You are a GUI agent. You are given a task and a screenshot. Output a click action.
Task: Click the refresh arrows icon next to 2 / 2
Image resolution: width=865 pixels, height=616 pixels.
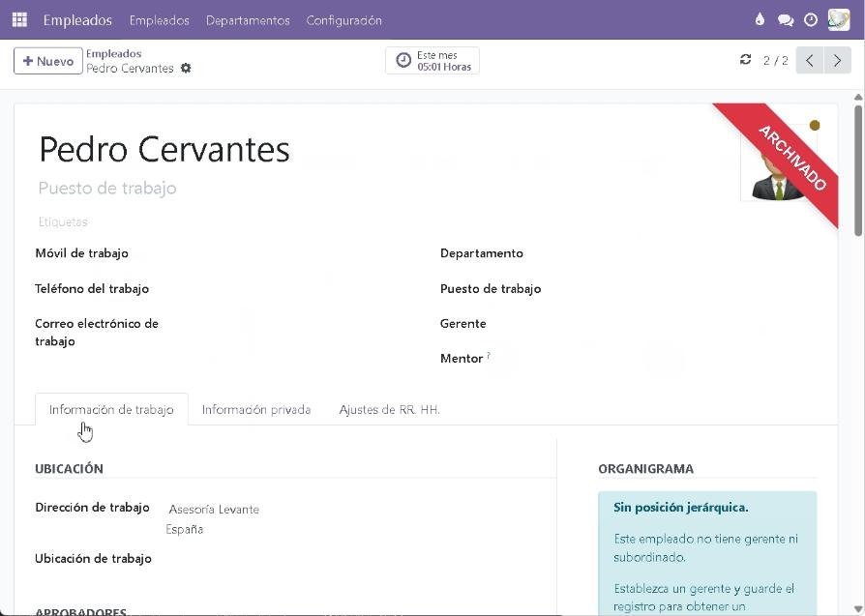pyautogui.click(x=745, y=60)
